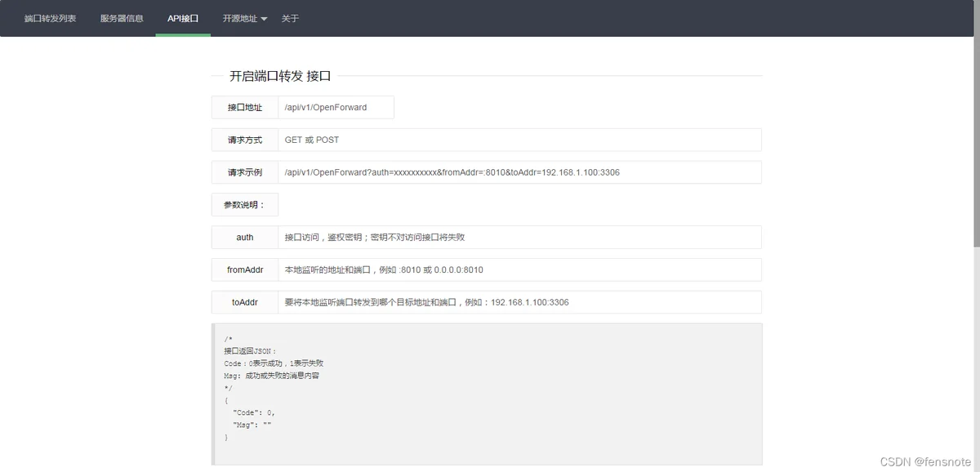Click the /api/v1/OpenForward address field
The height and width of the screenshot is (472, 980).
(336, 107)
